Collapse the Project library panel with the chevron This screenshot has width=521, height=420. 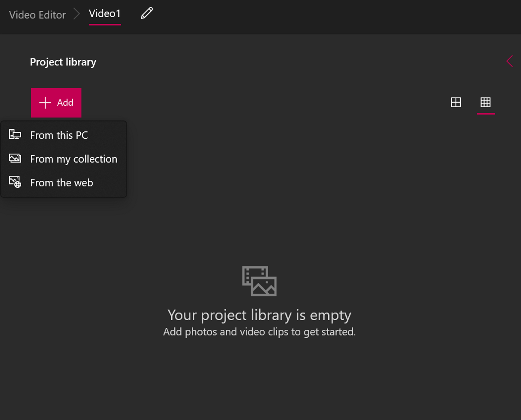[509, 61]
